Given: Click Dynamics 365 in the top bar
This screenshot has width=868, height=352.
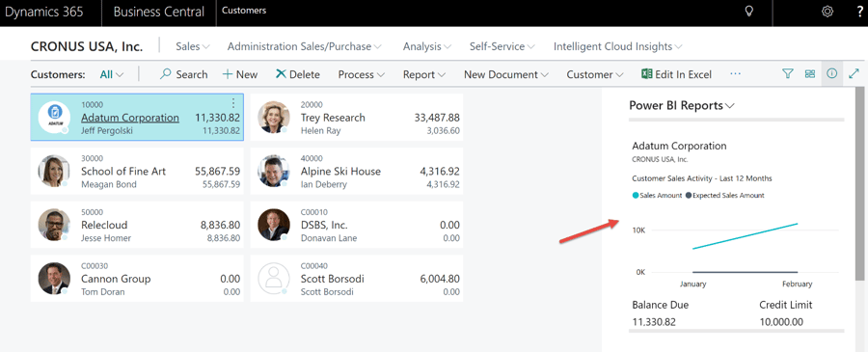Looking at the screenshot, I should click(43, 12).
